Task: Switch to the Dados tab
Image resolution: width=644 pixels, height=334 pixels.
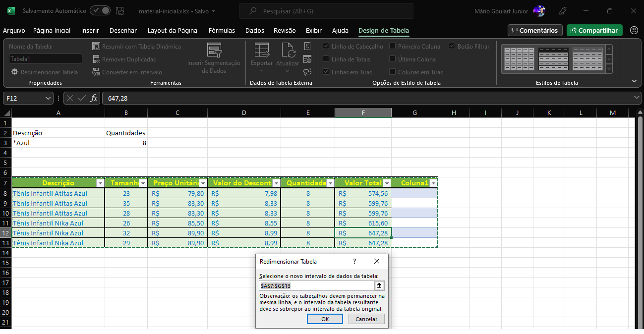Action: tap(255, 30)
